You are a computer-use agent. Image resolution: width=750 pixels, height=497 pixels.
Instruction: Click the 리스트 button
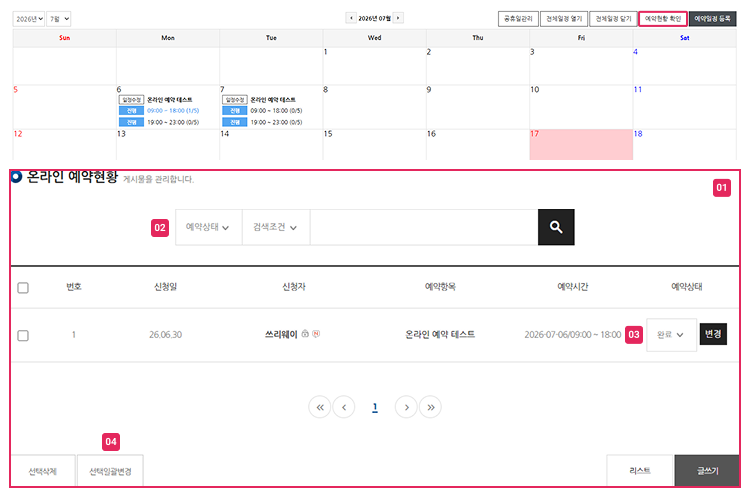point(640,471)
